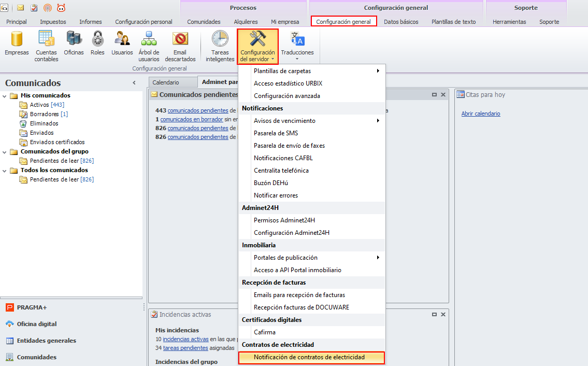588x366 pixels.
Task: Open the 443 comunicados pendientes link
Action: 197,110
